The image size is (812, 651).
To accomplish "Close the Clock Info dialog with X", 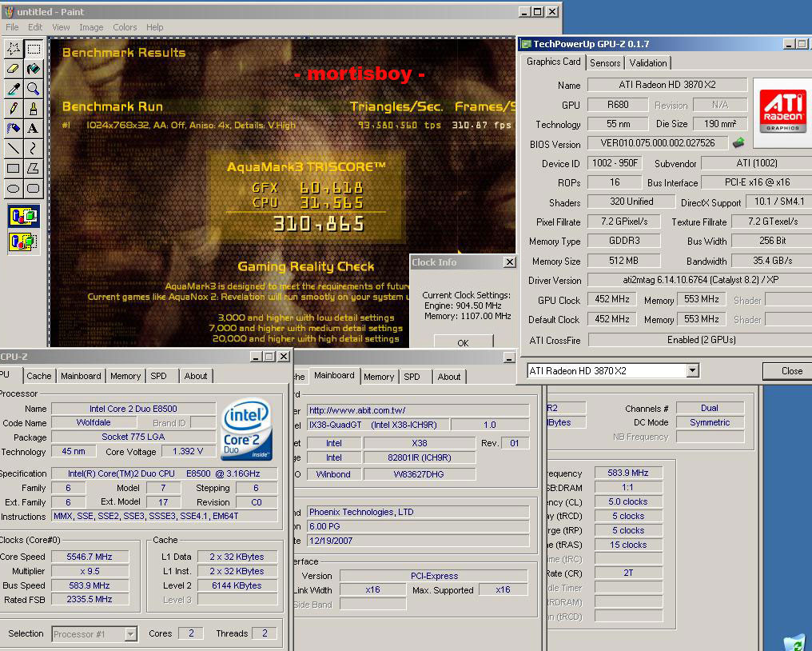I will click(x=510, y=262).
